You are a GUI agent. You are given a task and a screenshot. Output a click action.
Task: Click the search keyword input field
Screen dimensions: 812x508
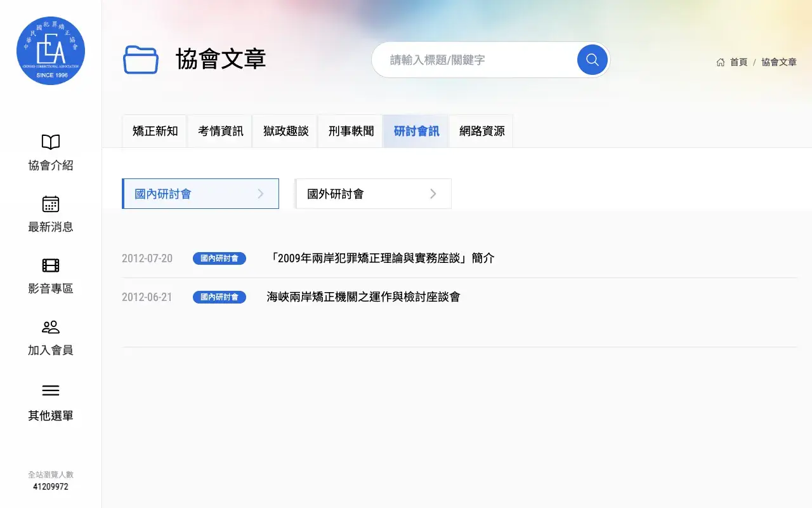(475, 60)
